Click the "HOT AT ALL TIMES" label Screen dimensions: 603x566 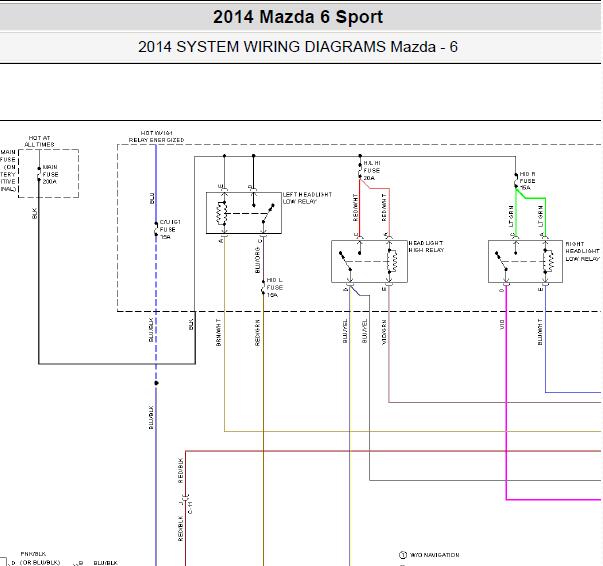pyautogui.click(x=40, y=141)
